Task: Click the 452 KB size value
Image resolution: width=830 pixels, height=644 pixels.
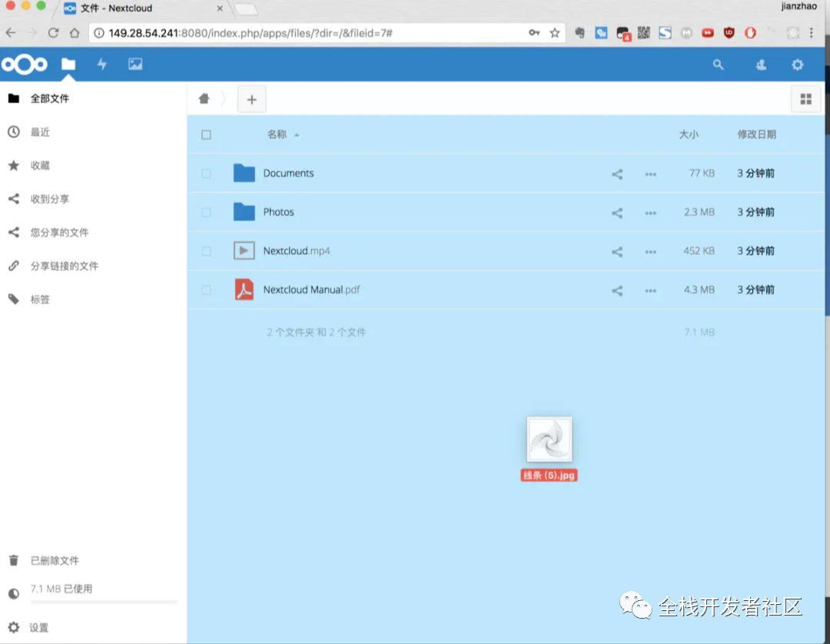Action: click(699, 251)
